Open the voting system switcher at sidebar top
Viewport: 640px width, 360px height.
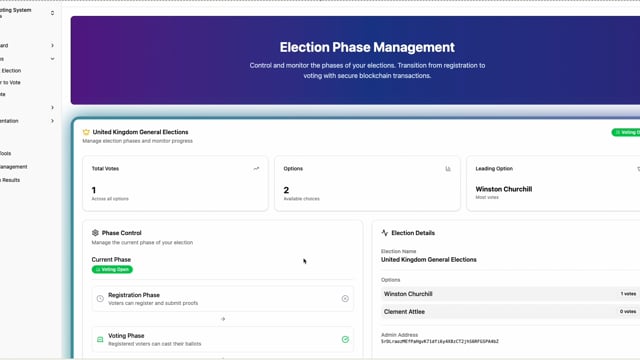tap(52, 13)
